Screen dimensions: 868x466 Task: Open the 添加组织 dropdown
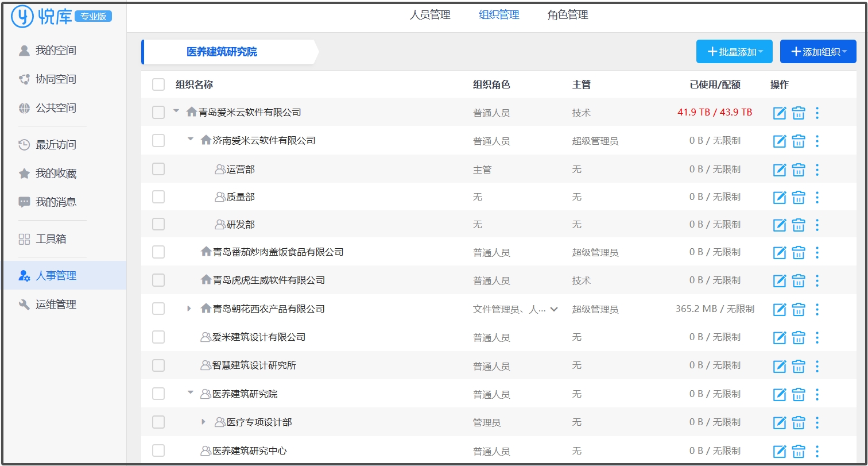(818, 52)
